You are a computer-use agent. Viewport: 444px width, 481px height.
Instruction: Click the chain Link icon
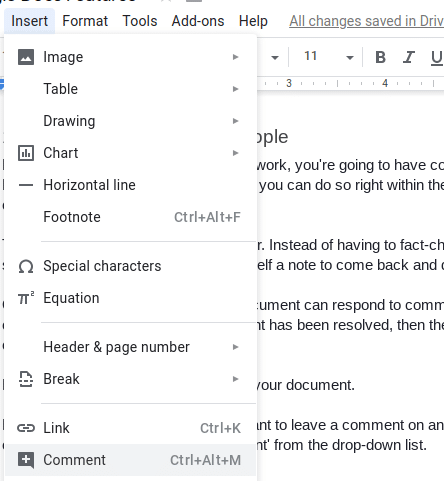coord(26,428)
